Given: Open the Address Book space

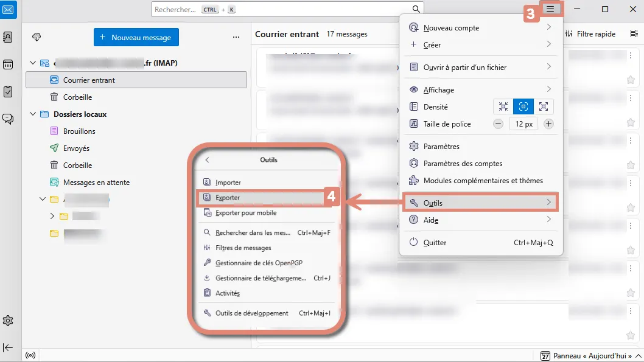Looking at the screenshot, I should (x=8, y=37).
